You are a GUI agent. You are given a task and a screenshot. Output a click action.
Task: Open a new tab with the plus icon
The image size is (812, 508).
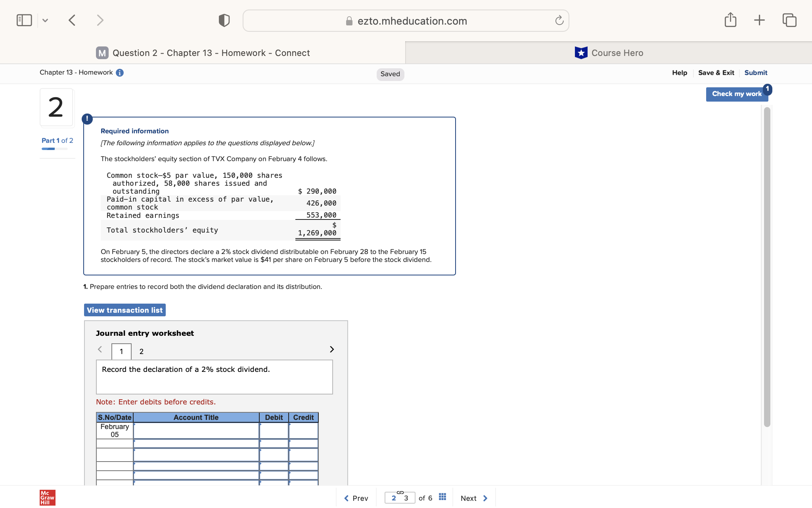coord(759,20)
